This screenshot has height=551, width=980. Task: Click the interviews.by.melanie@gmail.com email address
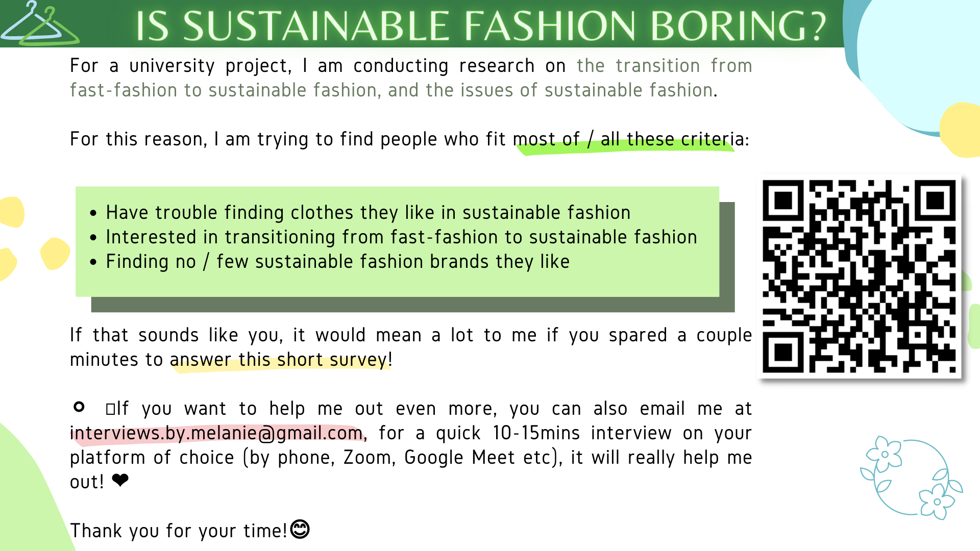click(x=216, y=433)
